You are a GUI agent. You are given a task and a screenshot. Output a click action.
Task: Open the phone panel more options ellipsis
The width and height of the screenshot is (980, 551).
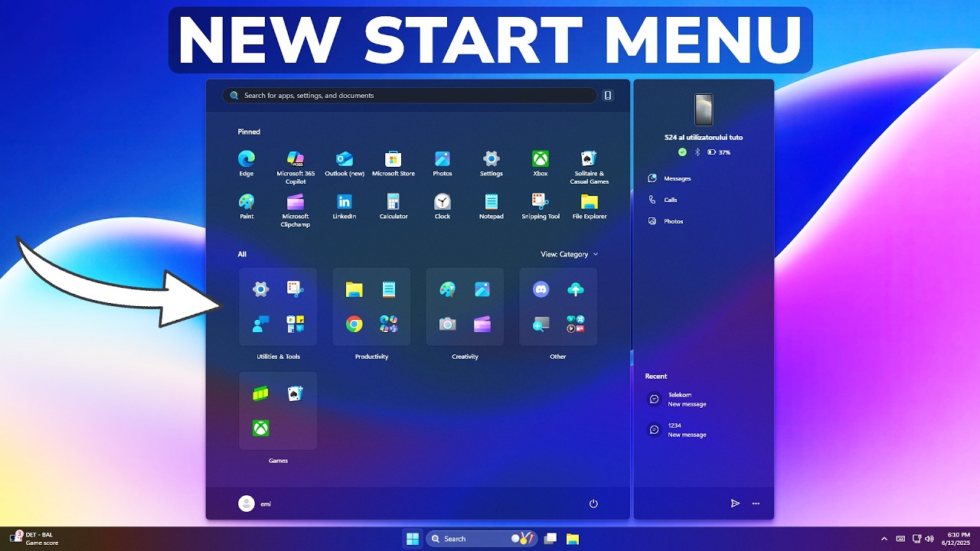pyautogui.click(x=756, y=504)
